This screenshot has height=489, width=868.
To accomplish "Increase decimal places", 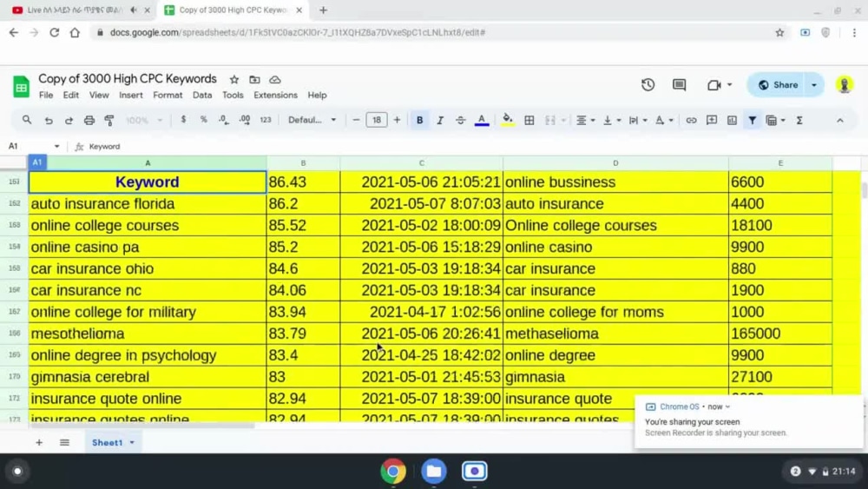I will coord(244,120).
